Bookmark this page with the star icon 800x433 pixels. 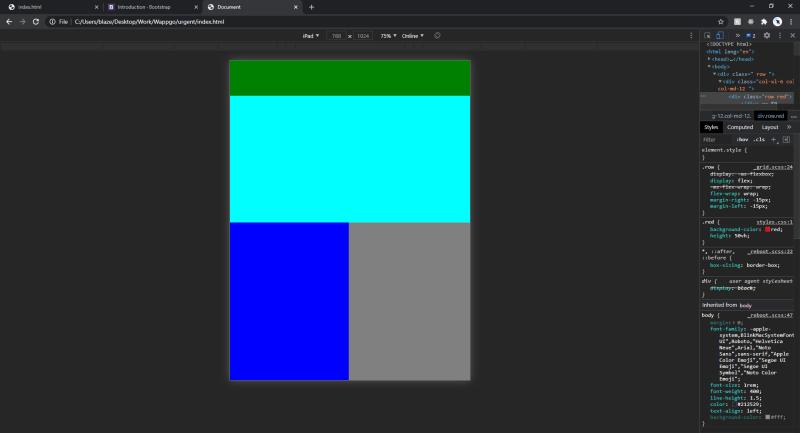pos(721,21)
